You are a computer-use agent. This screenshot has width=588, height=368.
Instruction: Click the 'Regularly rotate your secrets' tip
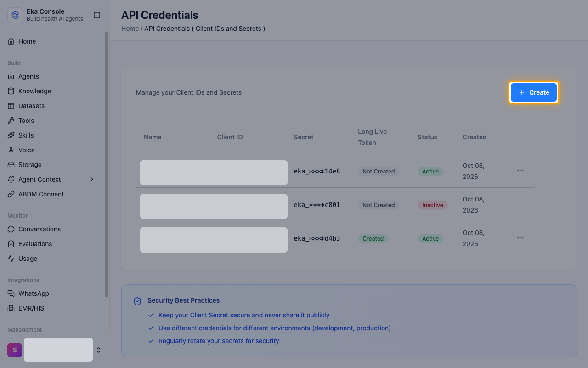[219, 341]
